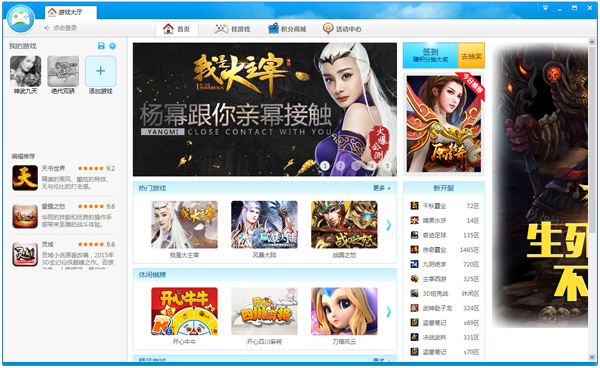Click the 奇迹足球 server icon
The height and width of the screenshot is (368, 600).
[x=414, y=235]
